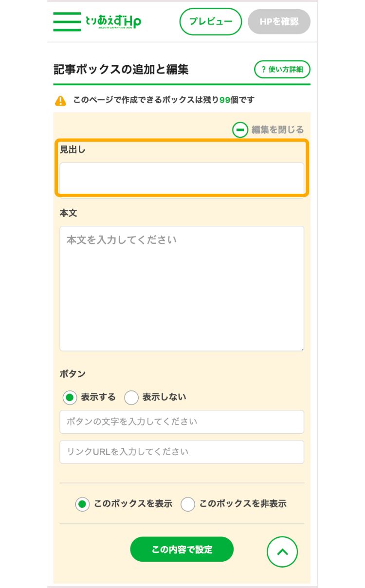Viewport: 365px width, 588px height.
Task: Click the とりあえずHP logo
Action: pyautogui.click(x=113, y=22)
